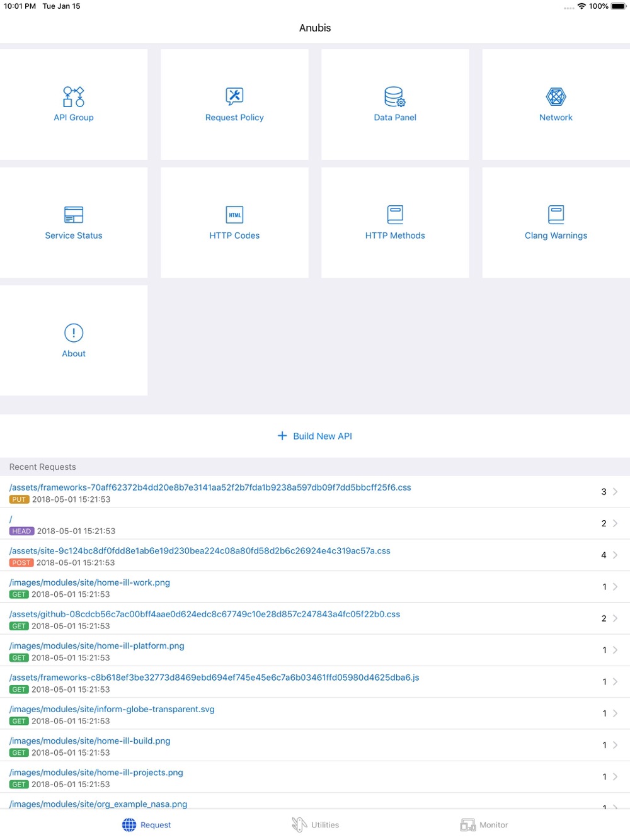The height and width of the screenshot is (840, 630).
Task: Select the Anubis title text
Action: 315,28
